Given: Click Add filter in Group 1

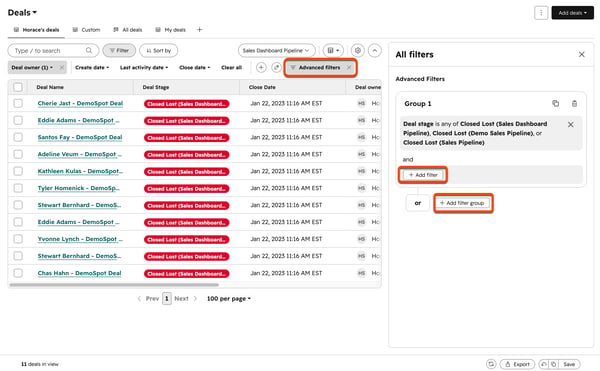Looking at the screenshot, I should 422,175.
